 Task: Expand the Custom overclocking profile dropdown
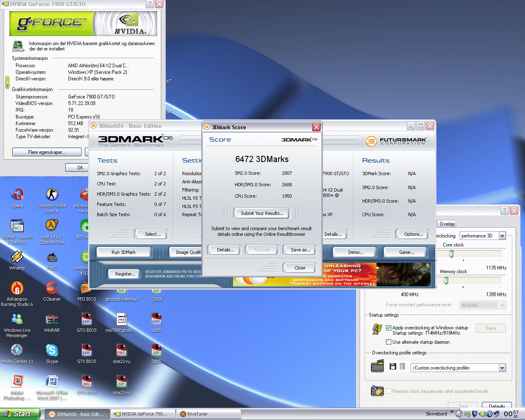pos(502,368)
